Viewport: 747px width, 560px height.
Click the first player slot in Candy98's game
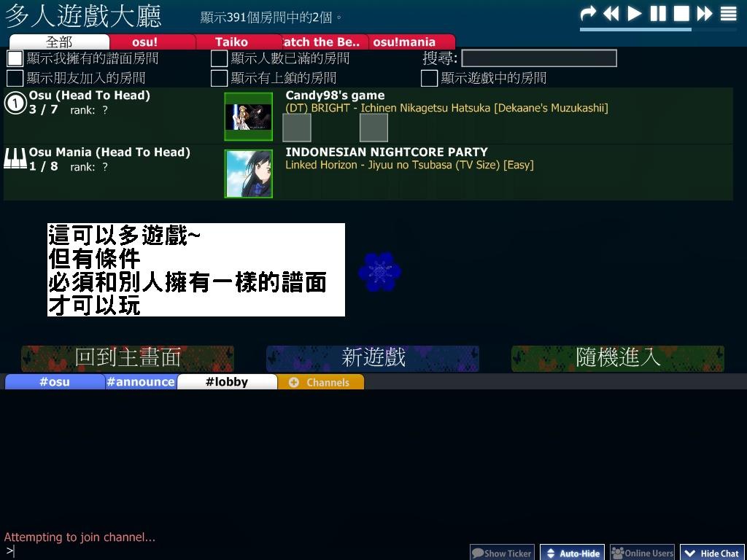pyautogui.click(x=297, y=128)
